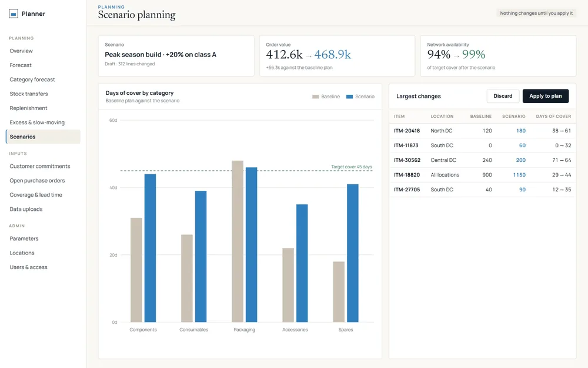This screenshot has width=588, height=368.
Task: Click scenario value 1150 for ITM-18820
Action: (x=519, y=175)
